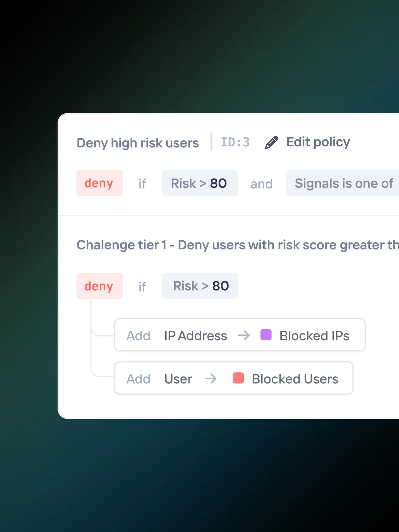
Task: Click the Deny high risk users title
Action: pyautogui.click(x=138, y=143)
